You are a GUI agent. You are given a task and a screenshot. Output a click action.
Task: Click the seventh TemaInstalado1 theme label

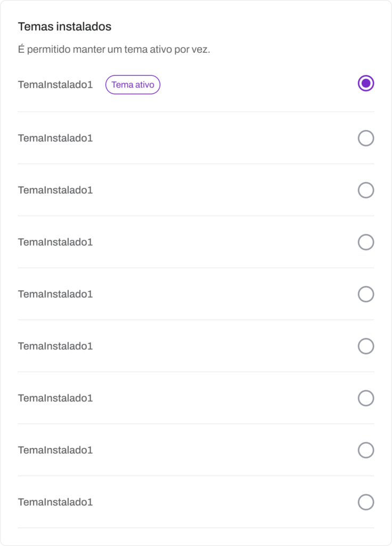(55, 398)
